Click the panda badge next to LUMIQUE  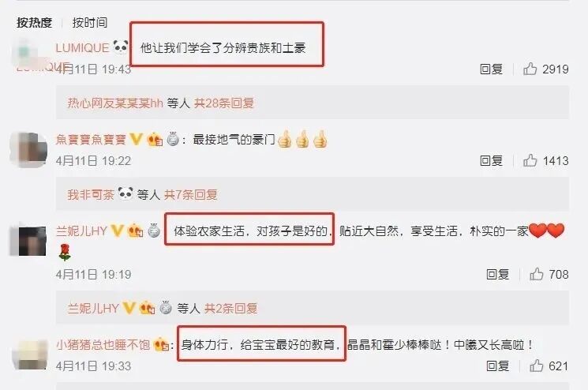(121, 47)
